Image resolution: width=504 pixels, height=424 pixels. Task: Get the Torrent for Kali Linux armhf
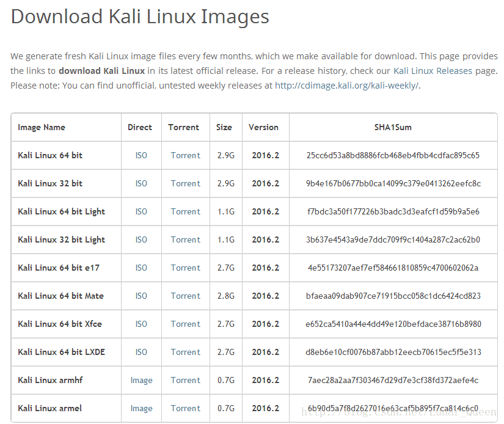[x=186, y=380]
